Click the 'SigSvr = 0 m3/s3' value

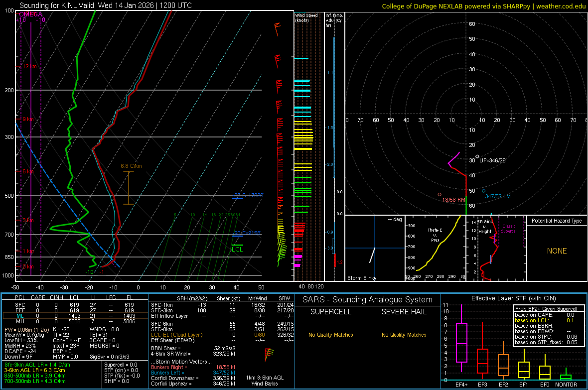(x=110, y=357)
